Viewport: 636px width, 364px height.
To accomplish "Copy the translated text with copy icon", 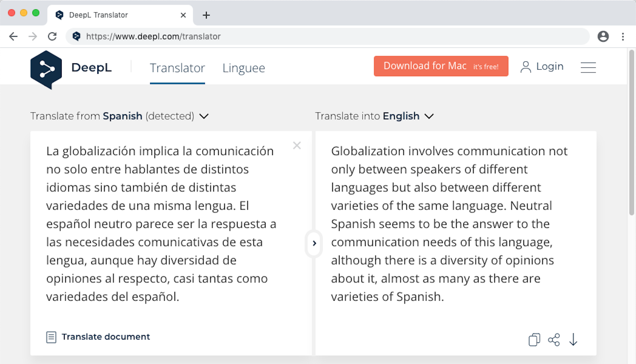I will click(x=534, y=340).
